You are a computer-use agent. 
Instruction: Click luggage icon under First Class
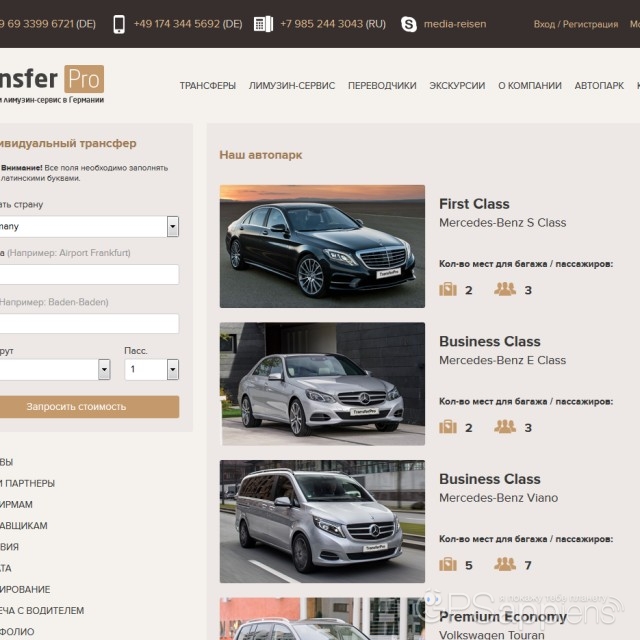[x=448, y=290]
